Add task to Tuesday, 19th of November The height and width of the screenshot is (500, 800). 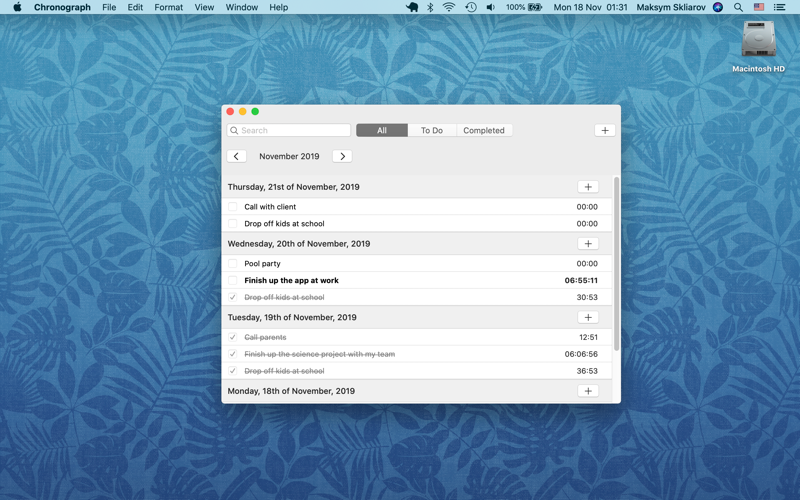(x=588, y=317)
